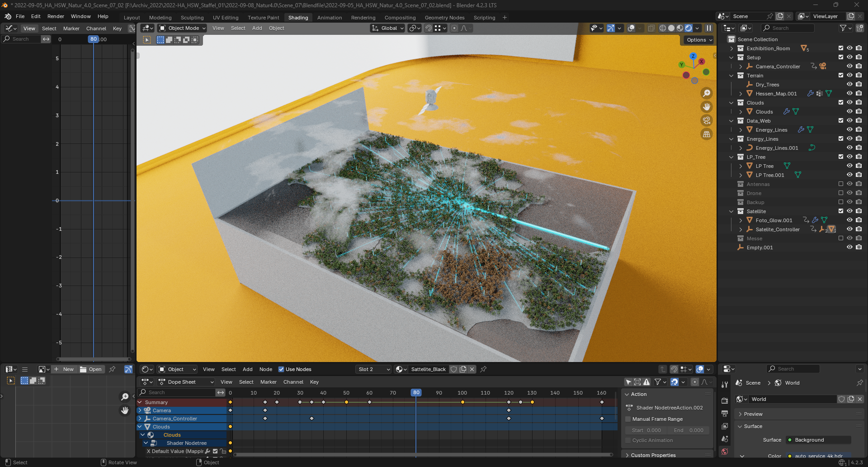Toggle camera view in 3D viewport
Screen dimensions: 868x467
[707, 120]
